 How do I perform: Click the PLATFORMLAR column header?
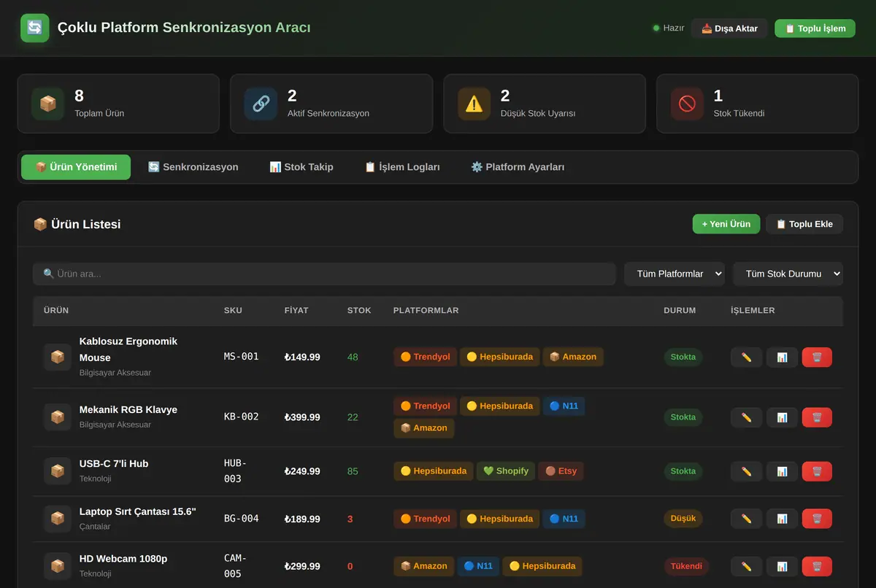[426, 311]
